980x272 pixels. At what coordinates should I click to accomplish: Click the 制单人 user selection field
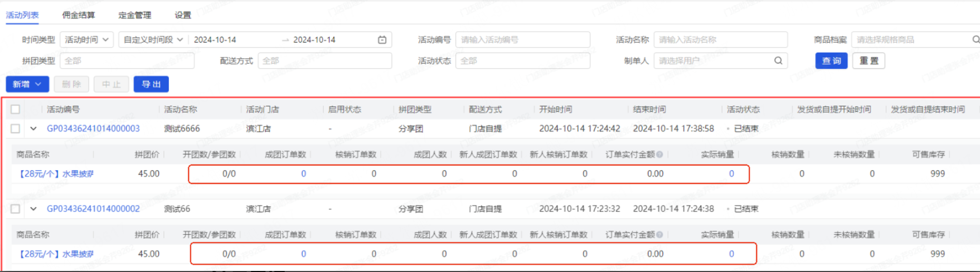click(x=721, y=61)
